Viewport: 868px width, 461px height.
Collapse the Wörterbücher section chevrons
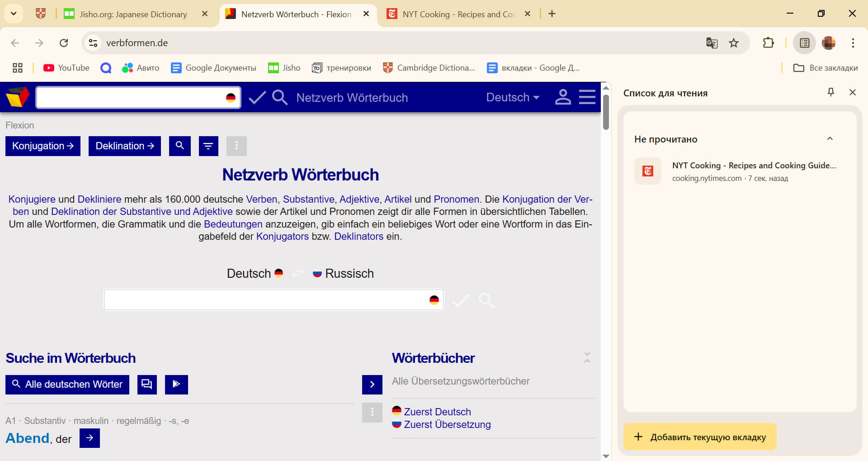[x=587, y=357]
